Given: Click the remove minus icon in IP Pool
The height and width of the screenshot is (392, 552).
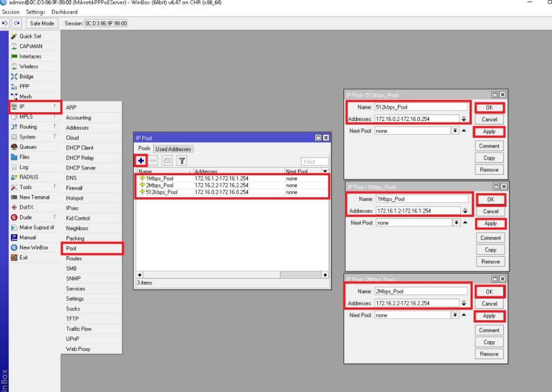Looking at the screenshot, I should (x=153, y=161).
